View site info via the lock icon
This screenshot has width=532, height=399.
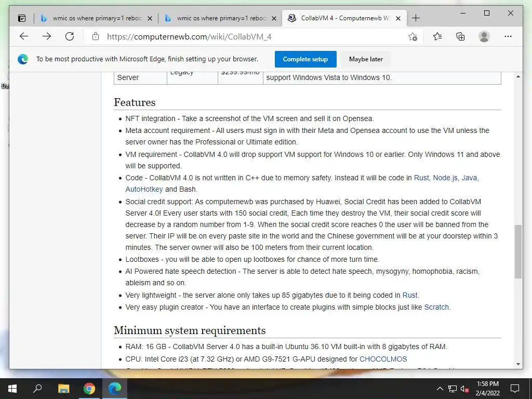click(96, 36)
